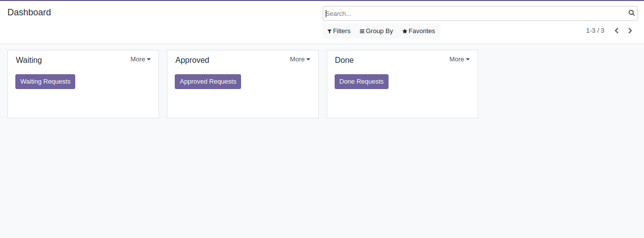Select the Approved card title
This screenshot has height=238, width=644.
point(192,60)
